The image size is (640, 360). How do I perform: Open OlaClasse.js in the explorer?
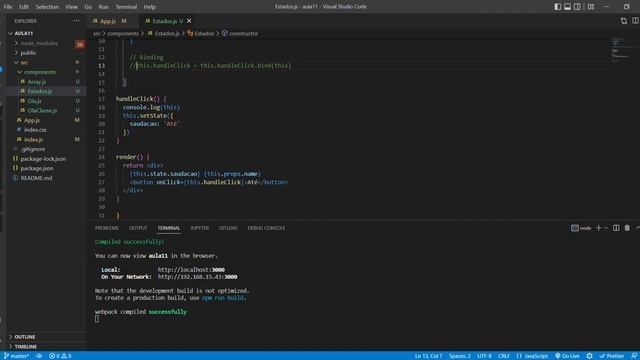coord(42,110)
